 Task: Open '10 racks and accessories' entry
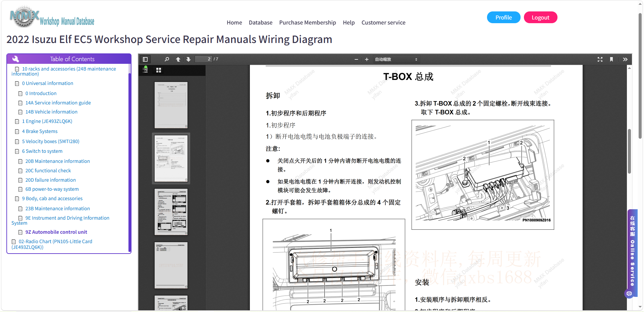[64, 71]
